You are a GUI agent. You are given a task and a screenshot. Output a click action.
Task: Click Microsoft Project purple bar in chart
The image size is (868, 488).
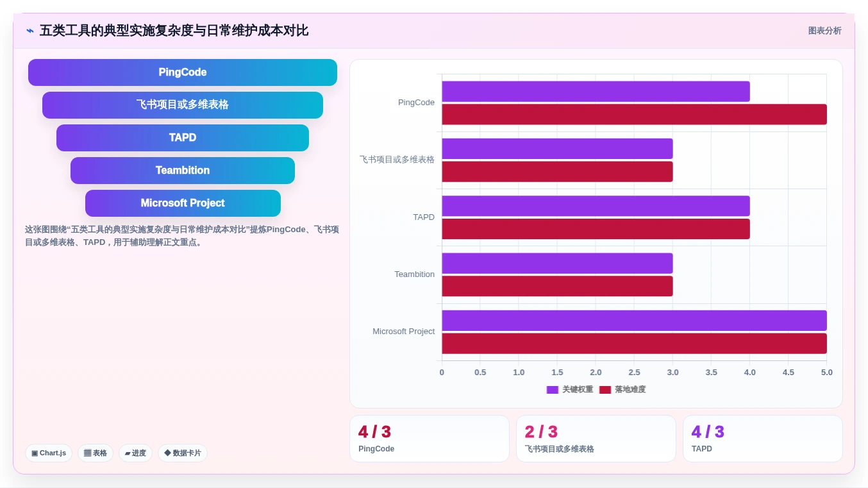point(634,321)
